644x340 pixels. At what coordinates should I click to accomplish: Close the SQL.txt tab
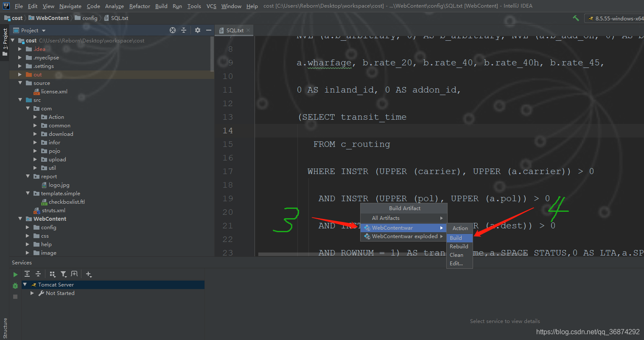(x=248, y=30)
